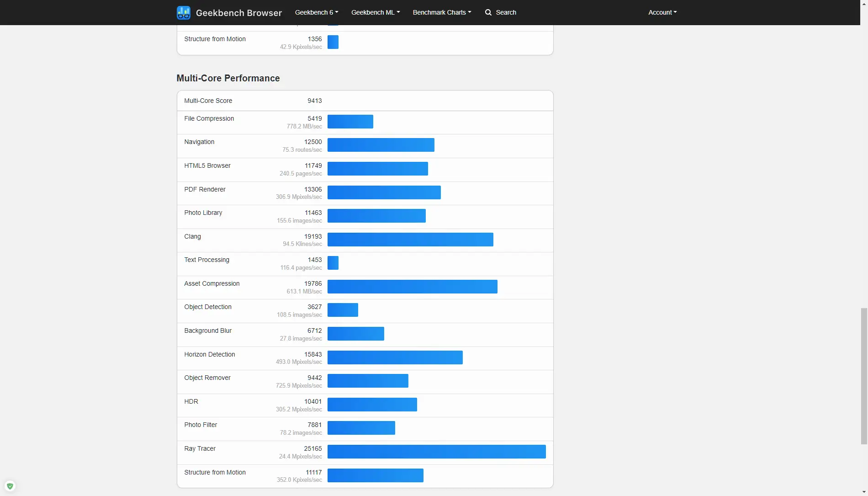Viewport: 868px width, 496px height.
Task: Click the Multi-Core Score value 9413
Action: tap(315, 101)
